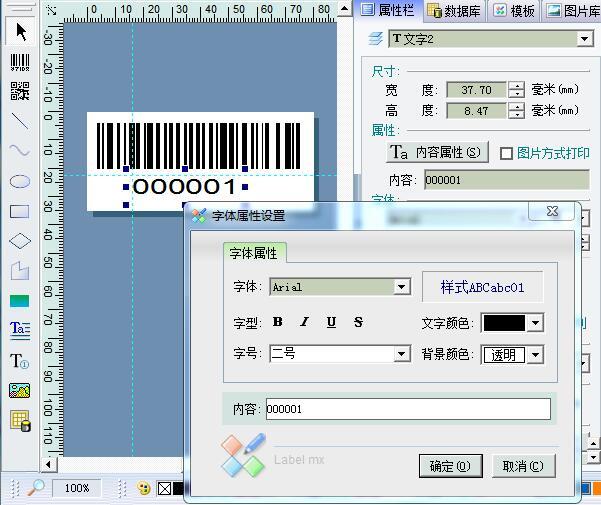Switch to the 数据库 tab
601x505 pixels.
pyautogui.click(x=454, y=11)
